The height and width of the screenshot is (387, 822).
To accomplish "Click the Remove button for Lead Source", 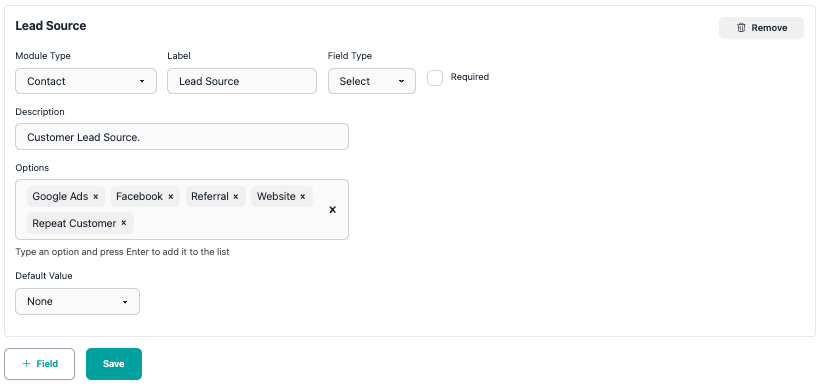I will pyautogui.click(x=761, y=28).
